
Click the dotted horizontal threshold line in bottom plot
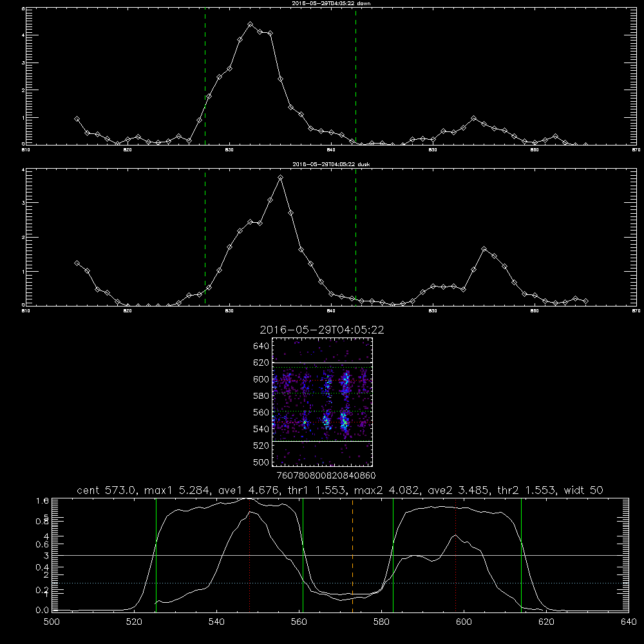coord(340,583)
